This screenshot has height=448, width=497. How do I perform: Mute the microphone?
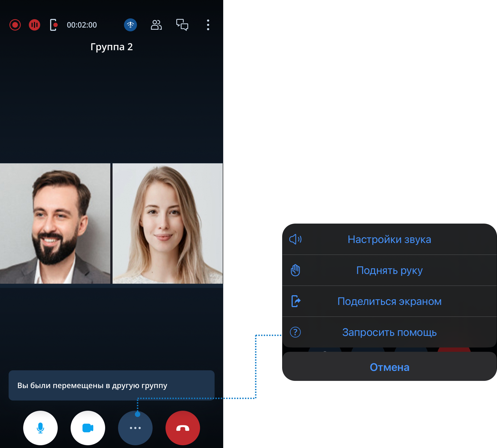point(40,428)
